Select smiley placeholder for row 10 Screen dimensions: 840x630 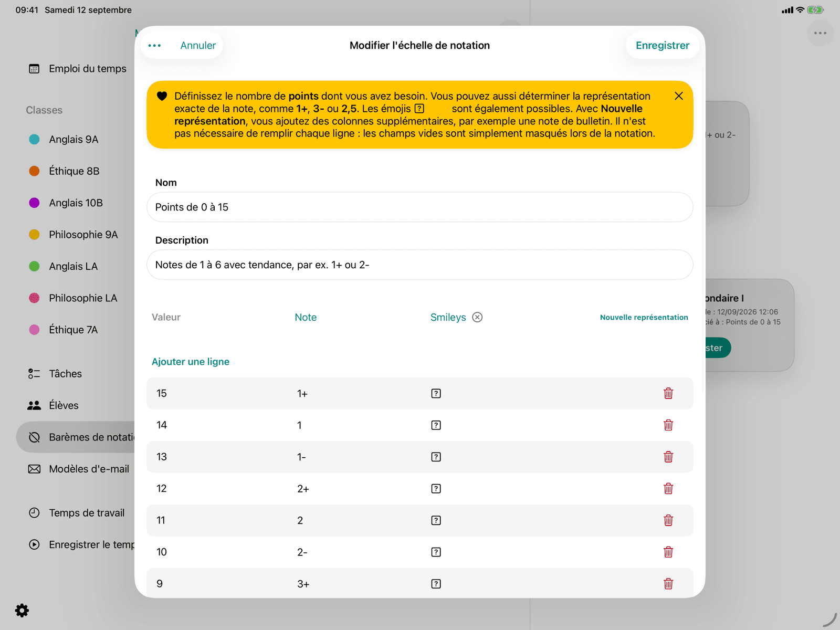(x=436, y=552)
